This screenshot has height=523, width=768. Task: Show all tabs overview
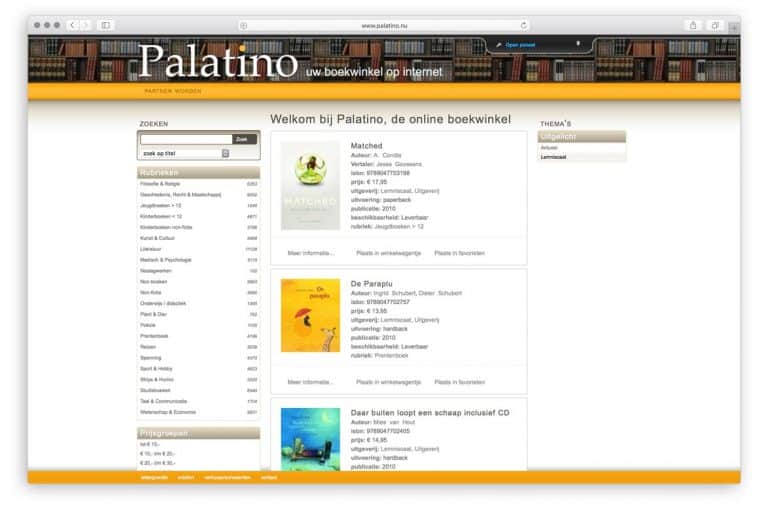[715, 25]
